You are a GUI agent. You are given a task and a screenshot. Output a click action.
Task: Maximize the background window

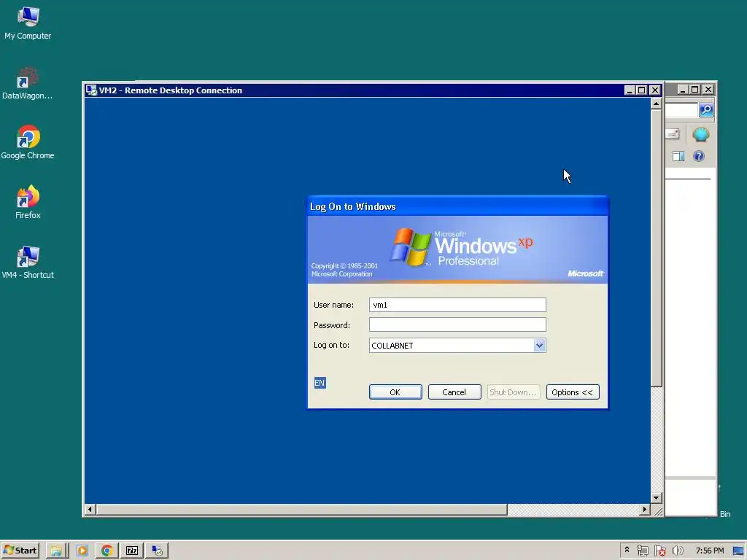click(695, 90)
